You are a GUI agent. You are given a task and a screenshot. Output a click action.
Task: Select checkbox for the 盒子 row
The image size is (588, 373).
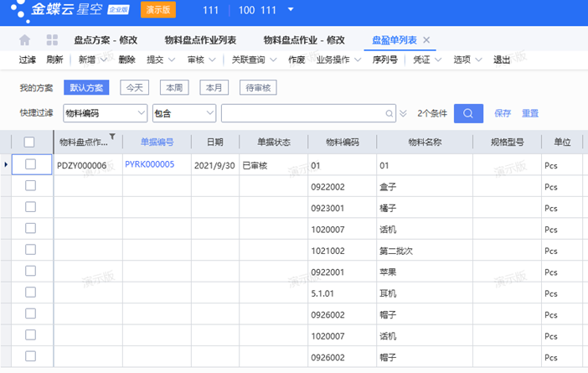[30, 186]
